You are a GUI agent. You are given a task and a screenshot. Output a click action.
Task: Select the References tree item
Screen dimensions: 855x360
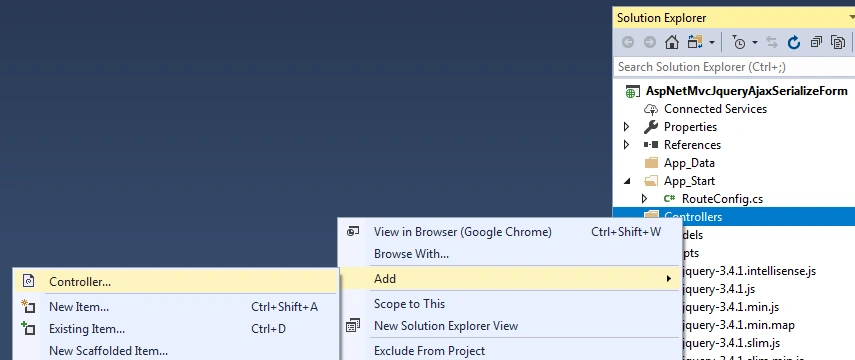693,145
